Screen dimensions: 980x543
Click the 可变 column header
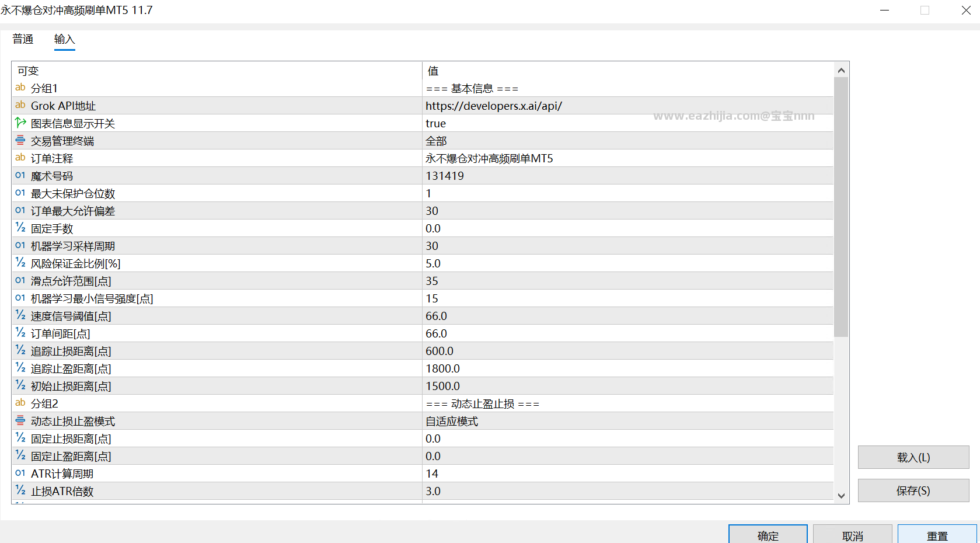pos(217,71)
